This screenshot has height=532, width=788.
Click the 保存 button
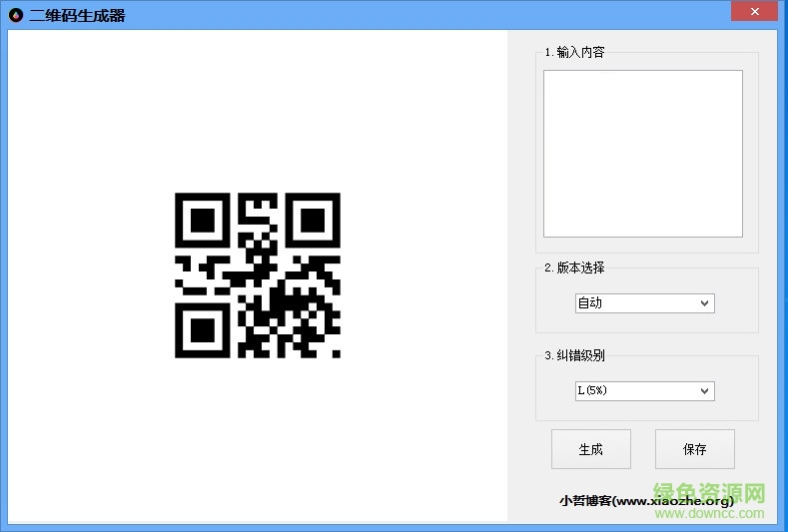pos(694,449)
